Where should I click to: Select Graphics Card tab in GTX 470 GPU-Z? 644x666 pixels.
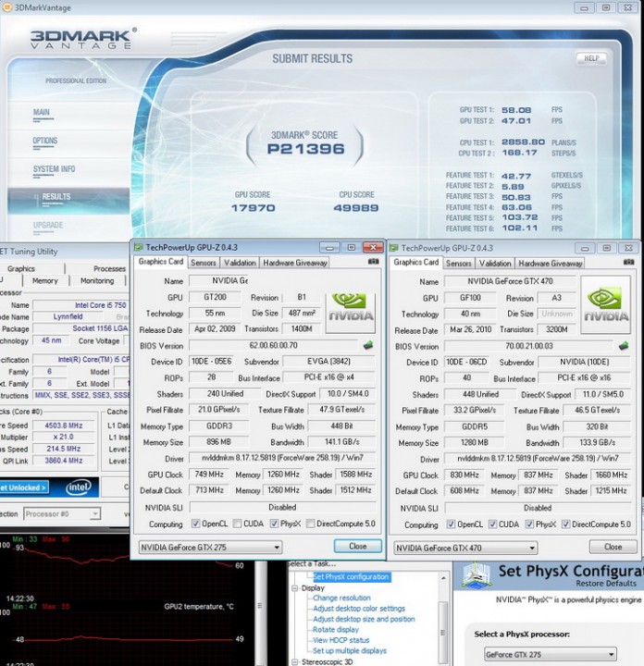point(415,262)
